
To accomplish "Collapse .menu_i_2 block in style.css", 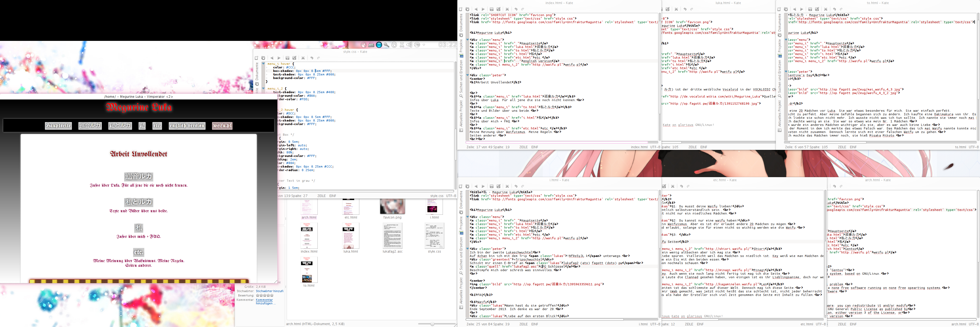I will [x=263, y=89].
